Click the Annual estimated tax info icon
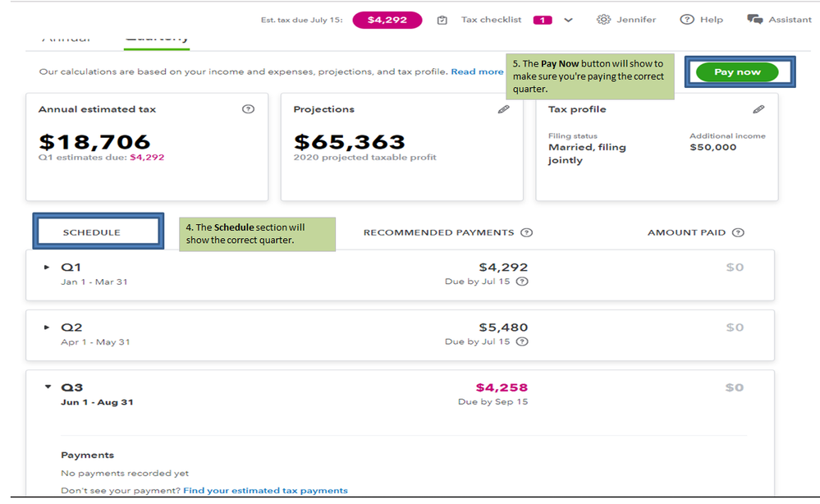Image resolution: width=820 pixels, height=504 pixels. point(249,109)
